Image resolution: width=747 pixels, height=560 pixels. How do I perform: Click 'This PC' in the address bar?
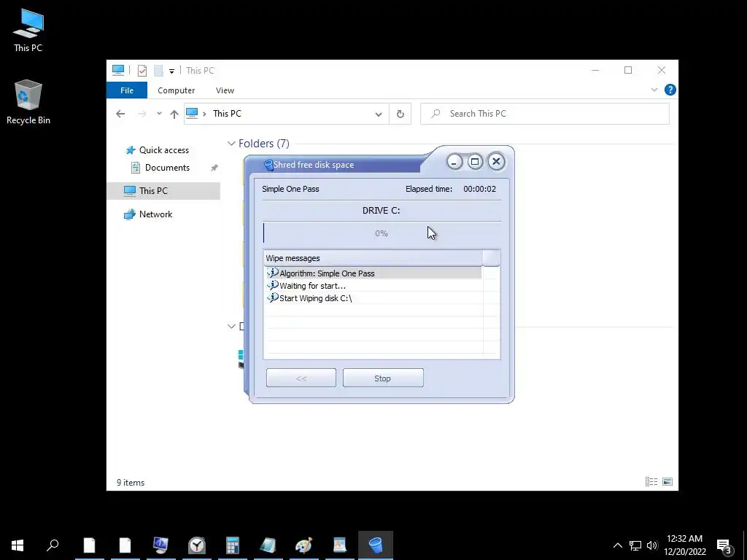coord(228,114)
